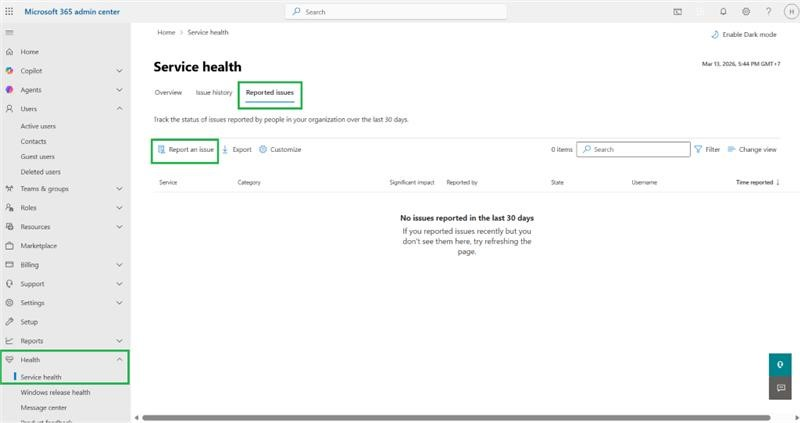This screenshot has height=423, width=800.
Task: Click the teal help assistant button
Action: click(x=780, y=365)
